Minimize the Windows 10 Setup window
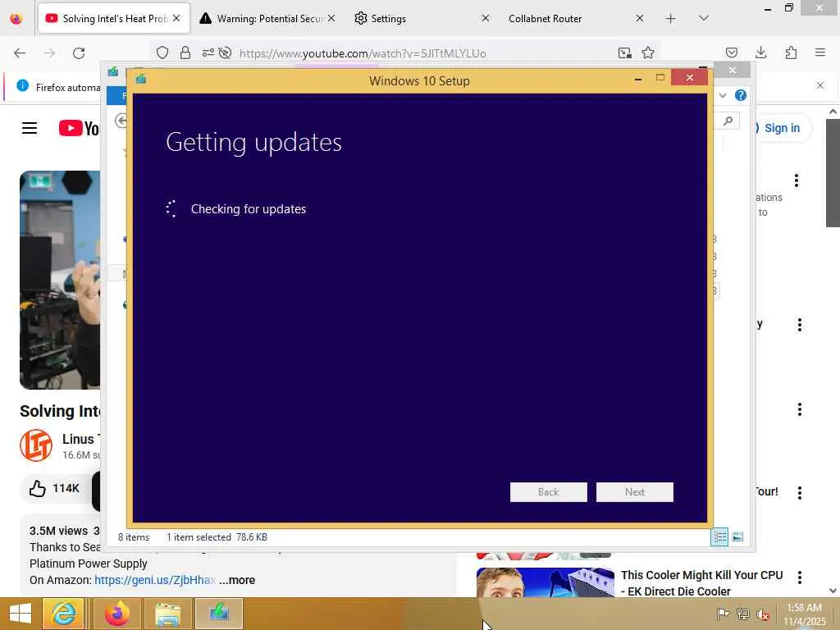 [638, 79]
